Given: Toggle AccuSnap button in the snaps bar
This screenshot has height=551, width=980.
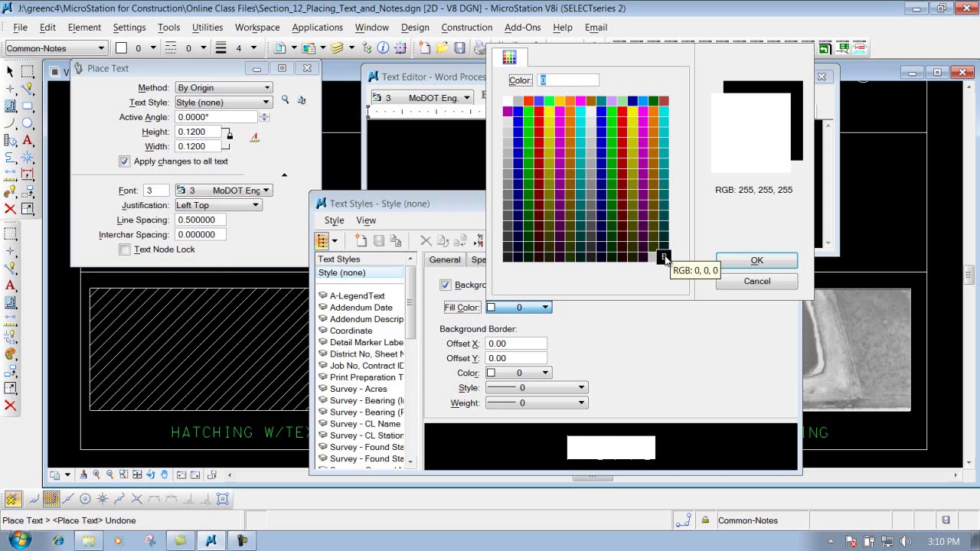Looking at the screenshot, I should tap(11, 499).
